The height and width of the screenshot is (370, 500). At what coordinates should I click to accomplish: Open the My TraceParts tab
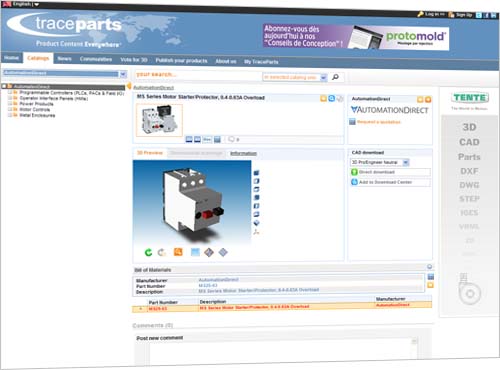pos(261,62)
